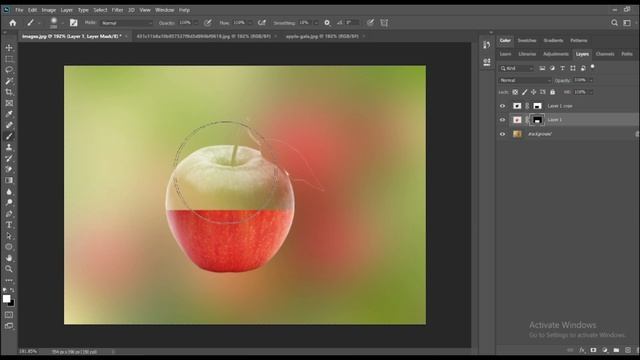Select the Spot Healing Brush tool
Image resolution: width=640 pixels, height=360 pixels.
pos(9,125)
